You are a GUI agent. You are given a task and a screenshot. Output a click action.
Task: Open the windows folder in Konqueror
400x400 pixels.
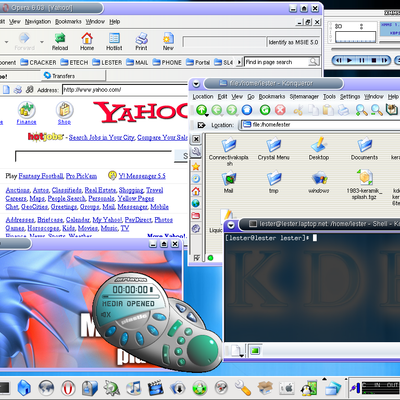[319, 182]
